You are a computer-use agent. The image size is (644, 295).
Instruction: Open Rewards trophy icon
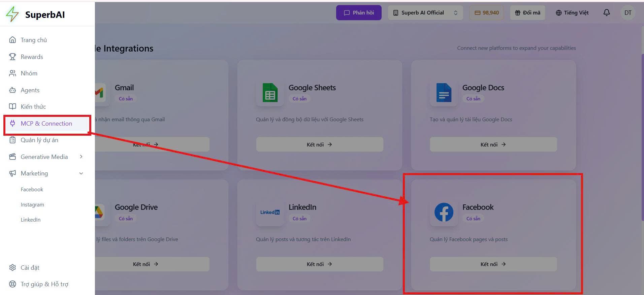[x=12, y=57]
